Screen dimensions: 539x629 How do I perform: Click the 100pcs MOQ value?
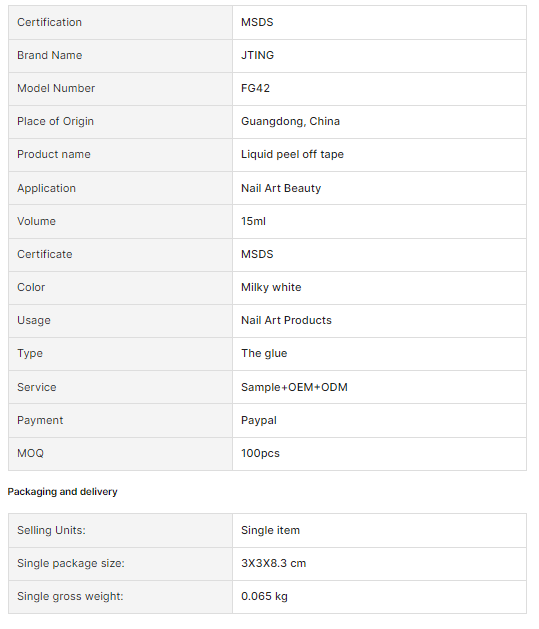point(260,453)
